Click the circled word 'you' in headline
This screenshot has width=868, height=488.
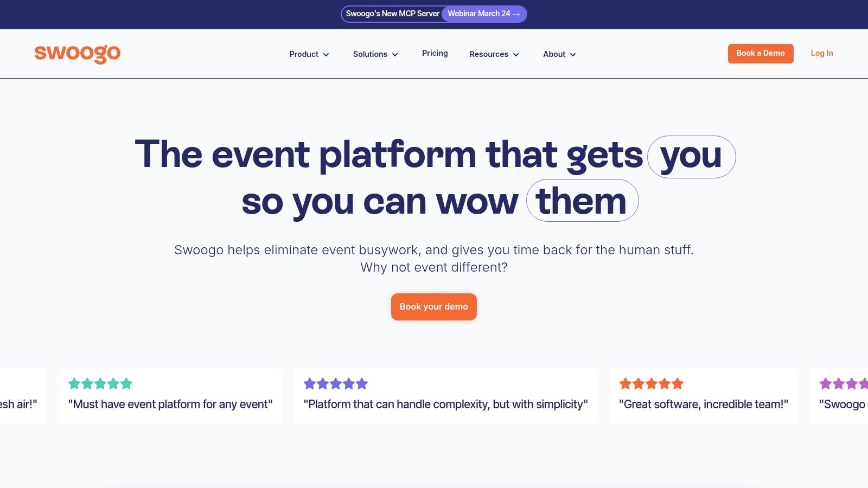692,157
